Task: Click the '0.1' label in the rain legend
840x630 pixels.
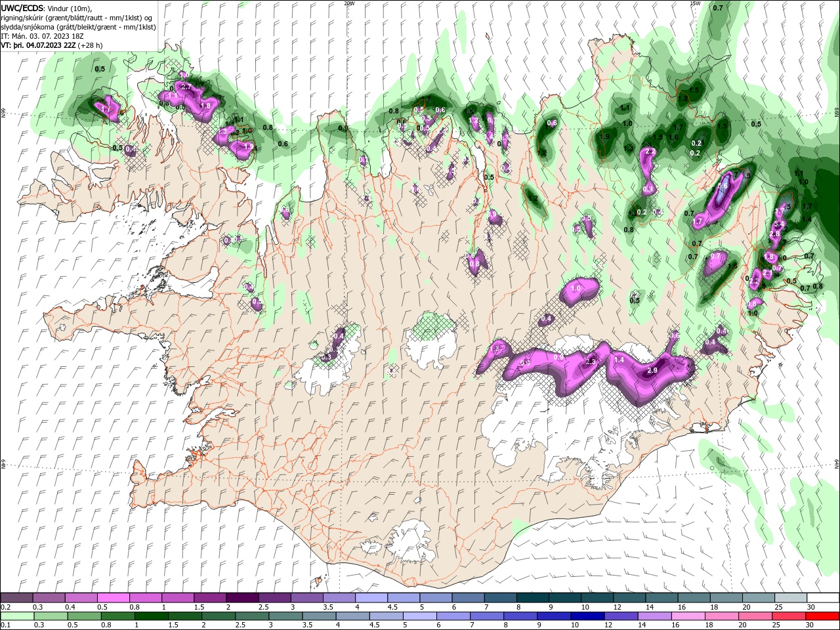Action: 5,625
